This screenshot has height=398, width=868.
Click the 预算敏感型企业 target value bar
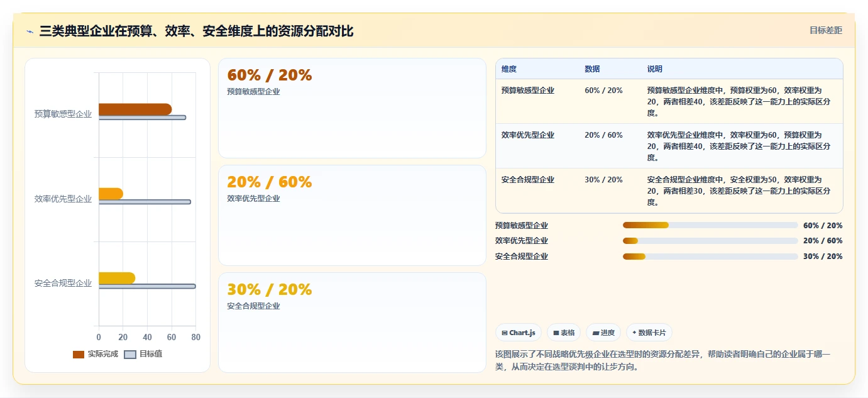142,118
